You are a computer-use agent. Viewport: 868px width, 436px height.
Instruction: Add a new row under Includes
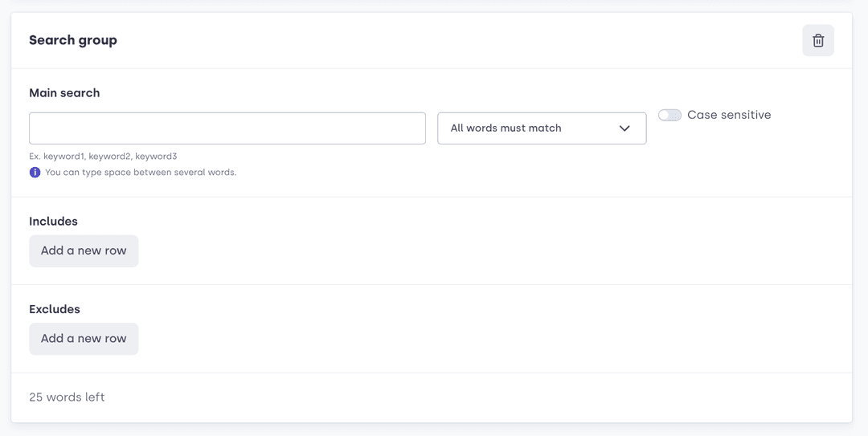[84, 251]
